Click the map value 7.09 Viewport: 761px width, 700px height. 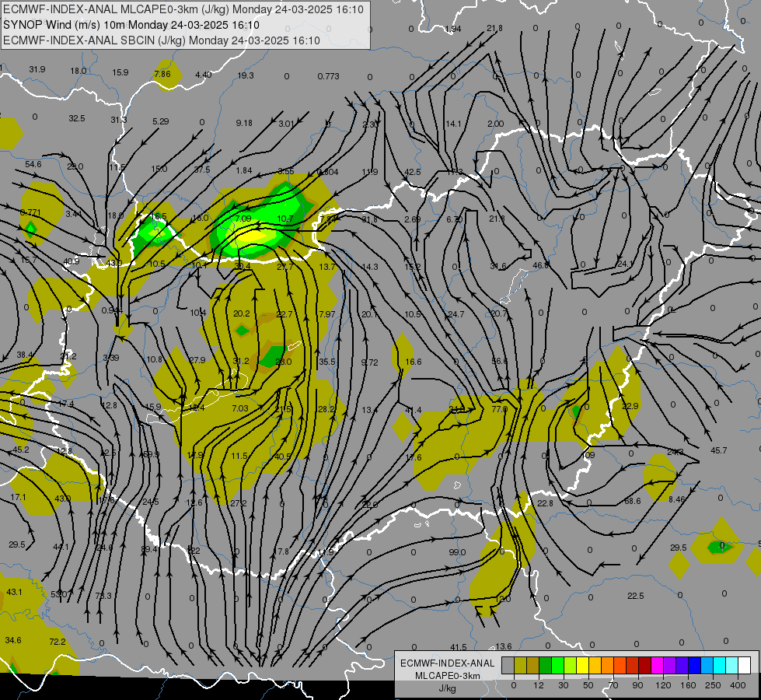coord(243,219)
